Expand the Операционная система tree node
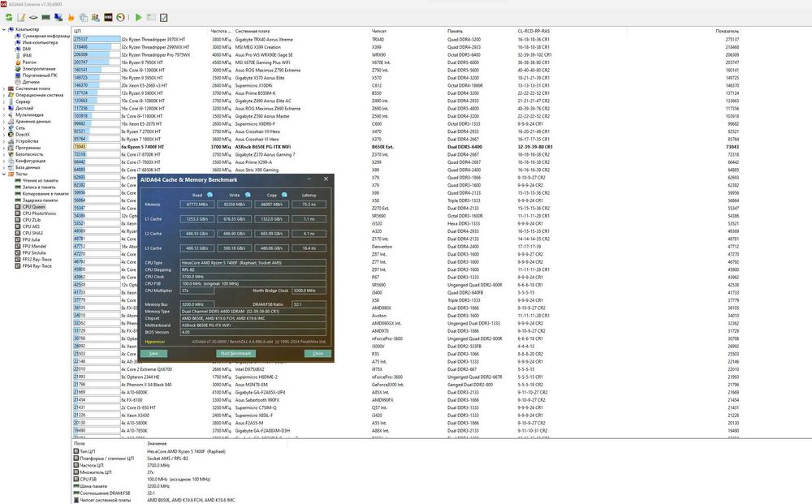 click(4, 95)
